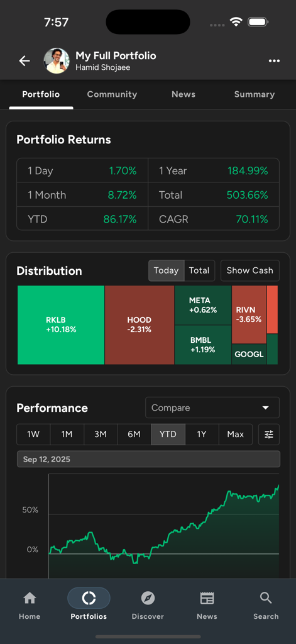Tap the 0% axis label on chart
The image size is (296, 644).
[33, 550]
